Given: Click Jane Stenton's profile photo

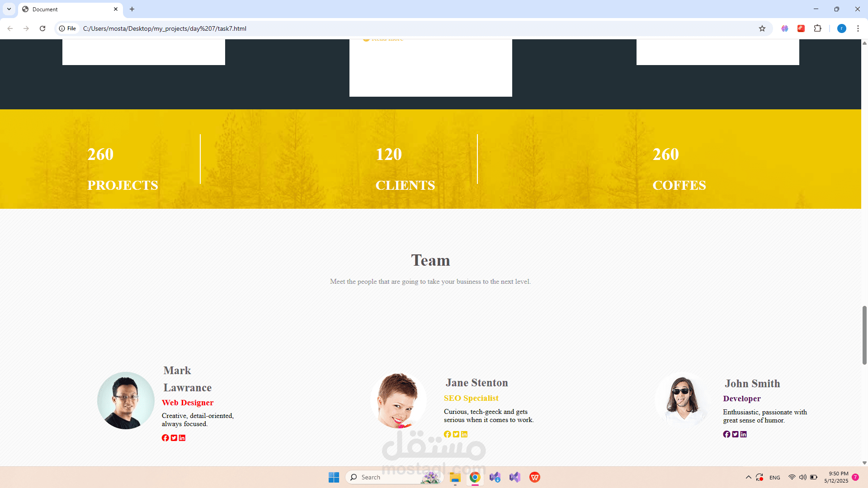Looking at the screenshot, I should (x=398, y=401).
